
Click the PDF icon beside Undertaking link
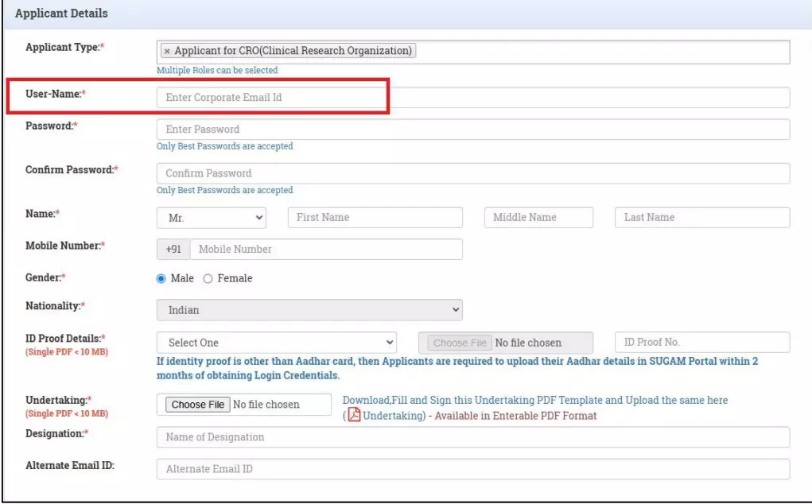click(x=355, y=416)
